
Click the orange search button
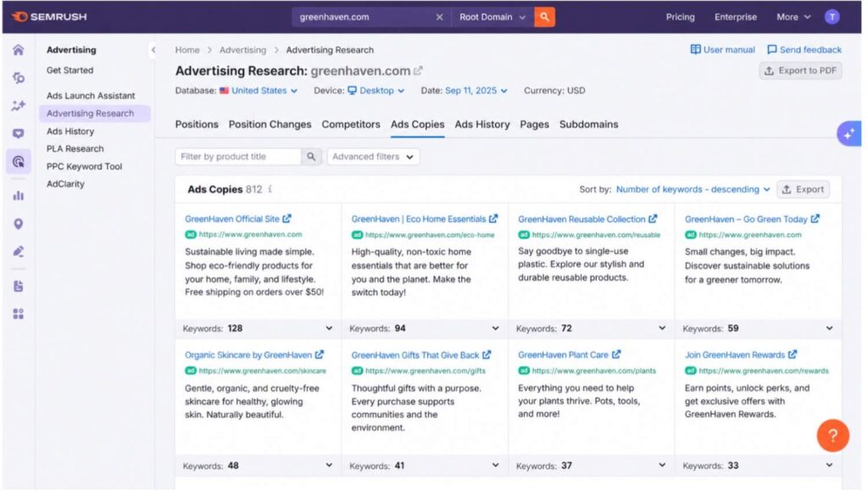(545, 17)
